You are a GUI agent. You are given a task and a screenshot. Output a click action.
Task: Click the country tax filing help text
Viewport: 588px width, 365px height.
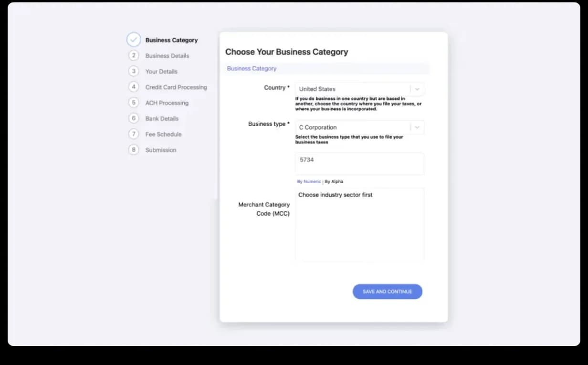tap(358, 104)
